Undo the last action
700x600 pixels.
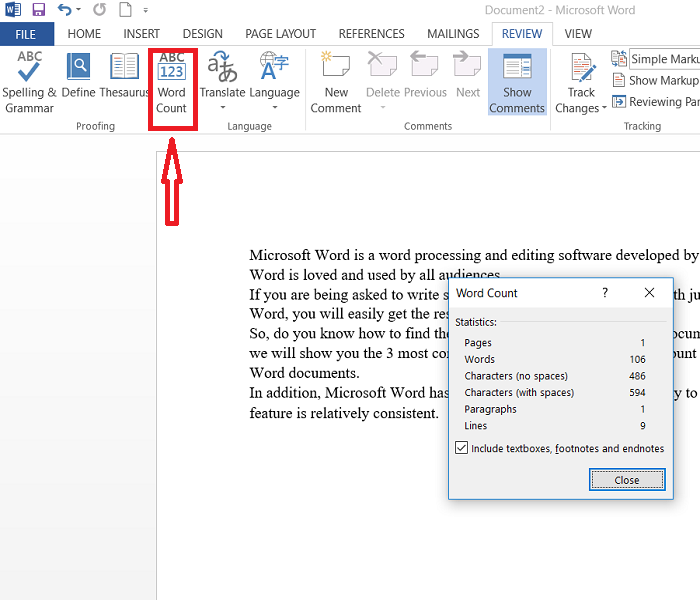(x=65, y=9)
